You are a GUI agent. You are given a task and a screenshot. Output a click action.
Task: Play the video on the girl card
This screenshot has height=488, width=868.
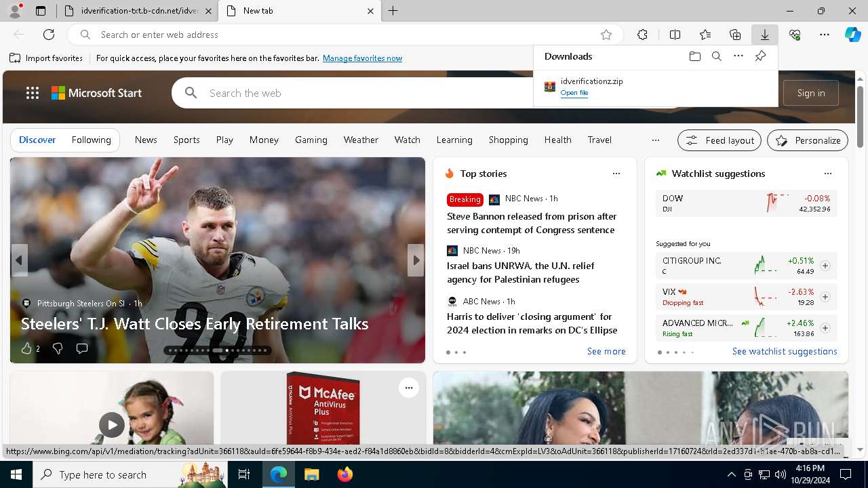(112, 425)
